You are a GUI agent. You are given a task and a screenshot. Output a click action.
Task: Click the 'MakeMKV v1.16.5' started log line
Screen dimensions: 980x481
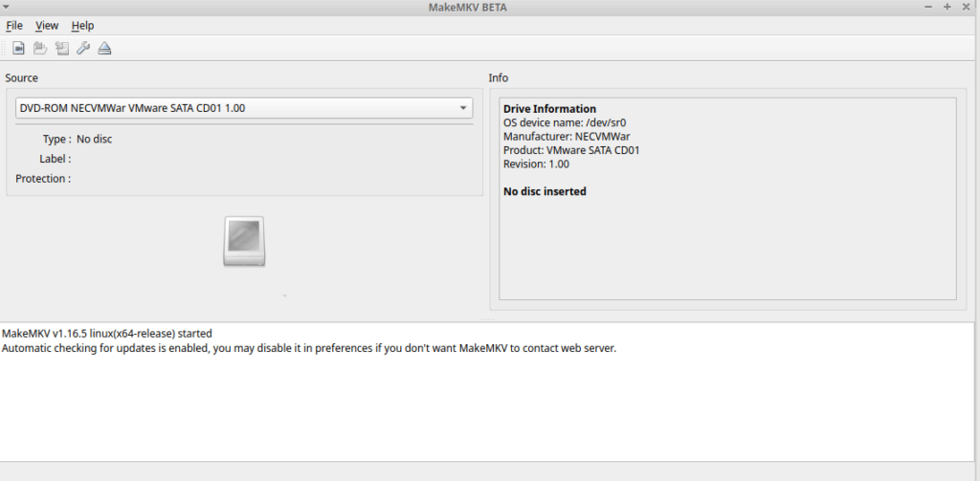[x=107, y=334]
